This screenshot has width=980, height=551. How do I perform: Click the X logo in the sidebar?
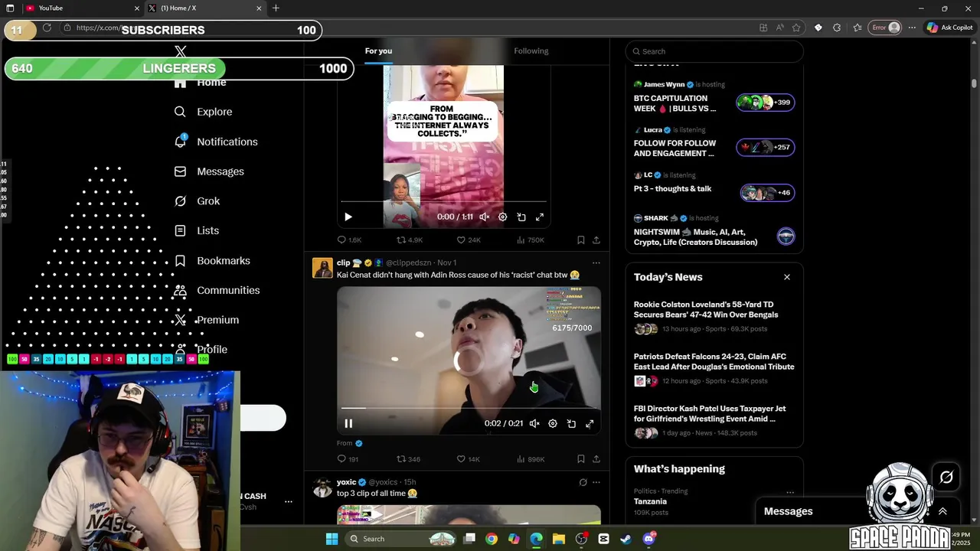[181, 51]
